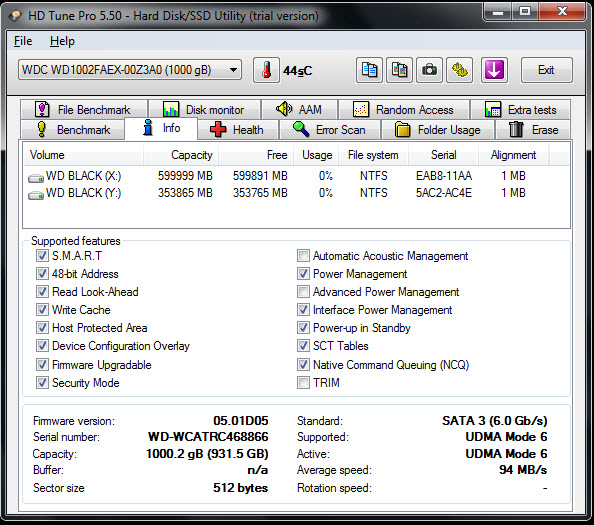Sort by the File system column header
The image size is (594, 525).
[373, 155]
